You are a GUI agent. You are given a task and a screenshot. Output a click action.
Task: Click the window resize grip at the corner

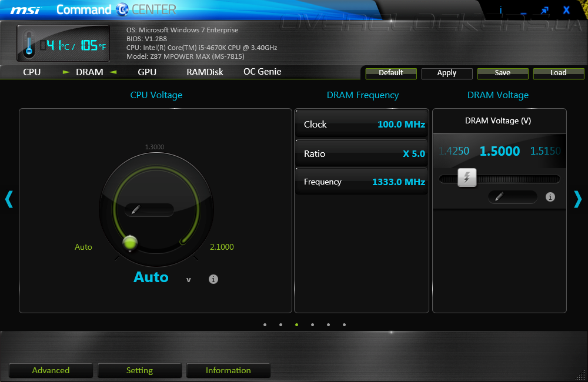[580, 376]
